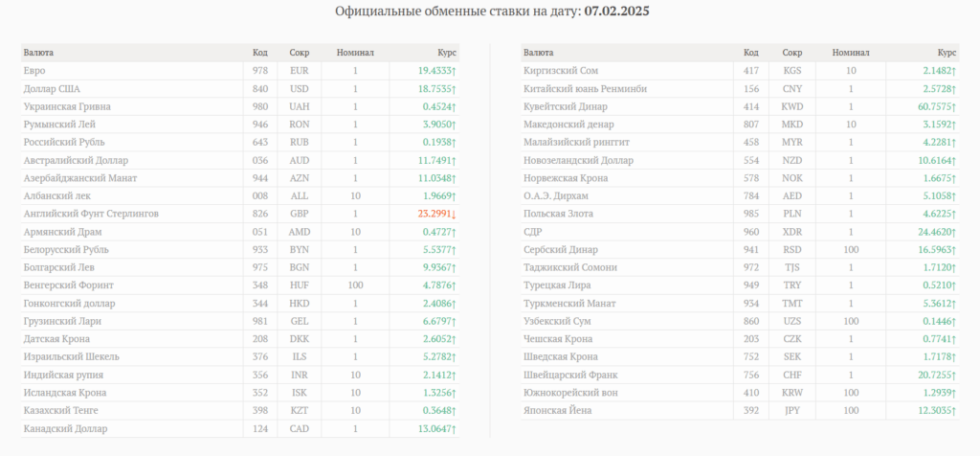Screen dimensions: 980x456
Task: Click the SEK abbreviation cell
Action: pyautogui.click(x=792, y=356)
